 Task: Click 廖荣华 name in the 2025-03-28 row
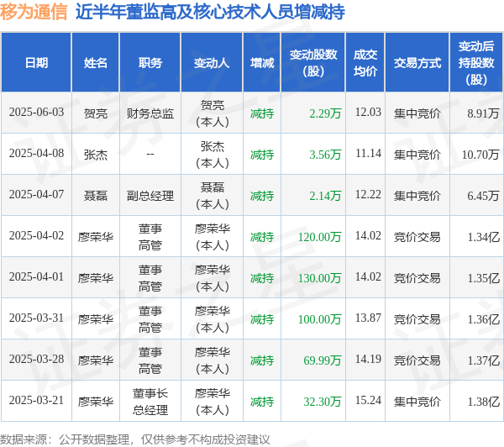tap(96, 360)
